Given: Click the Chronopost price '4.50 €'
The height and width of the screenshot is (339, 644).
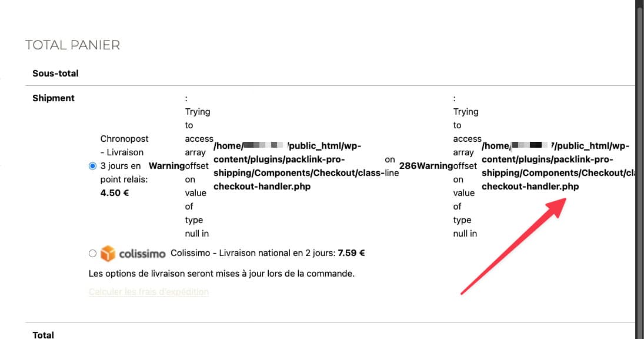Looking at the screenshot, I should click(115, 192).
